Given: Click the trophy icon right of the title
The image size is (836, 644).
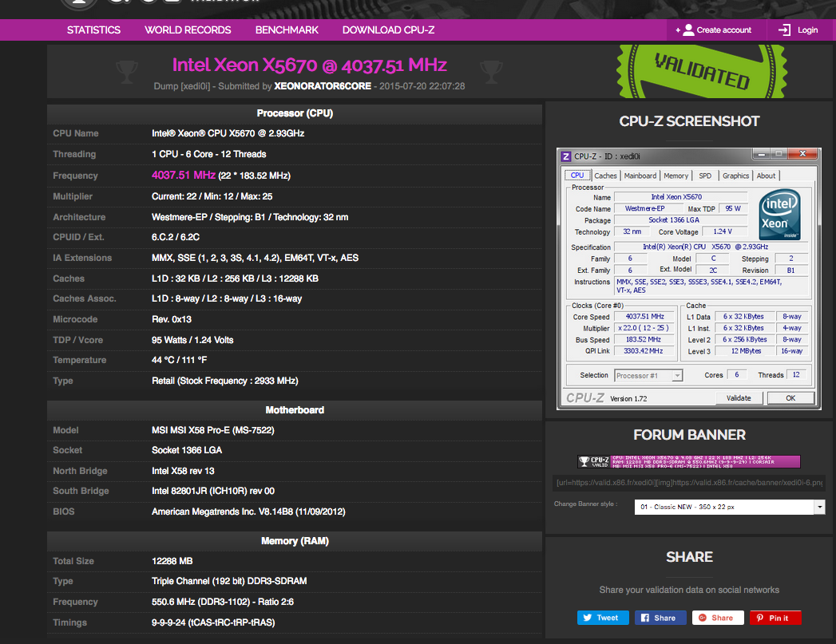Looking at the screenshot, I should coord(491,71).
